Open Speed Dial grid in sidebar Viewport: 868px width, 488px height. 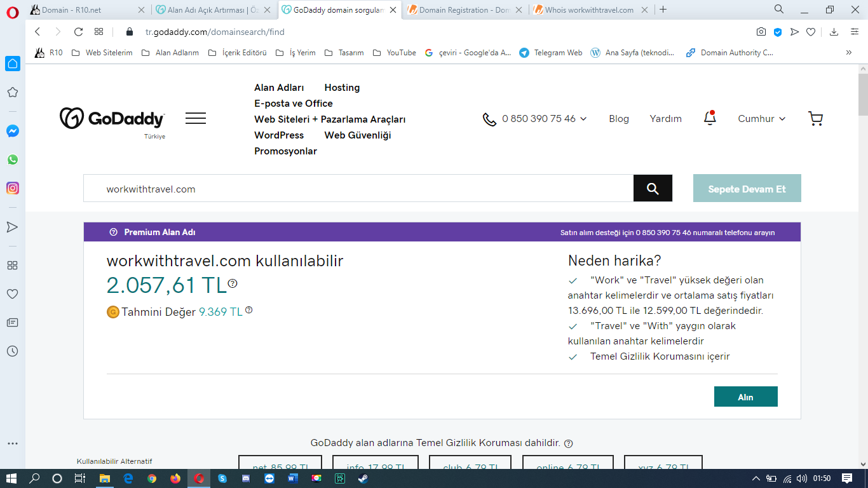pyautogui.click(x=13, y=265)
